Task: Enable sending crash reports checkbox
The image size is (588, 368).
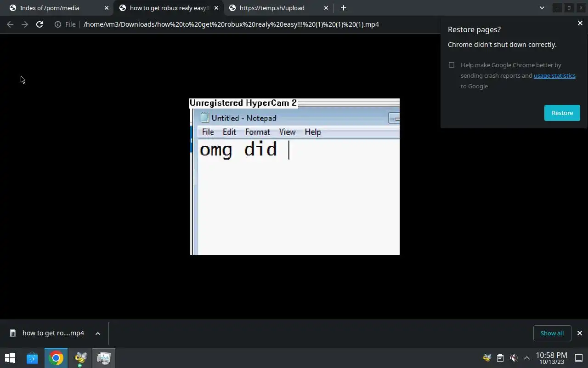Action: coord(452,65)
